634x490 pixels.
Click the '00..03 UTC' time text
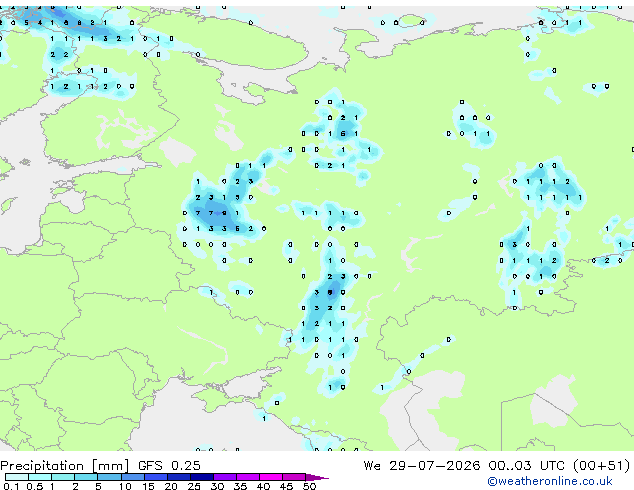(x=526, y=466)
